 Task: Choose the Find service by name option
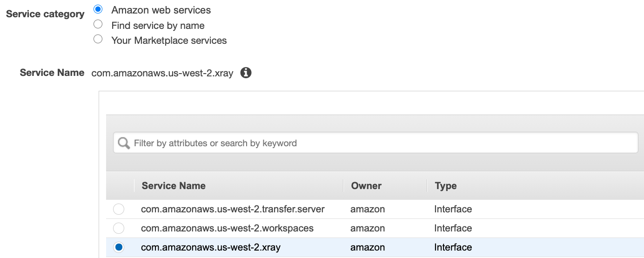click(98, 24)
